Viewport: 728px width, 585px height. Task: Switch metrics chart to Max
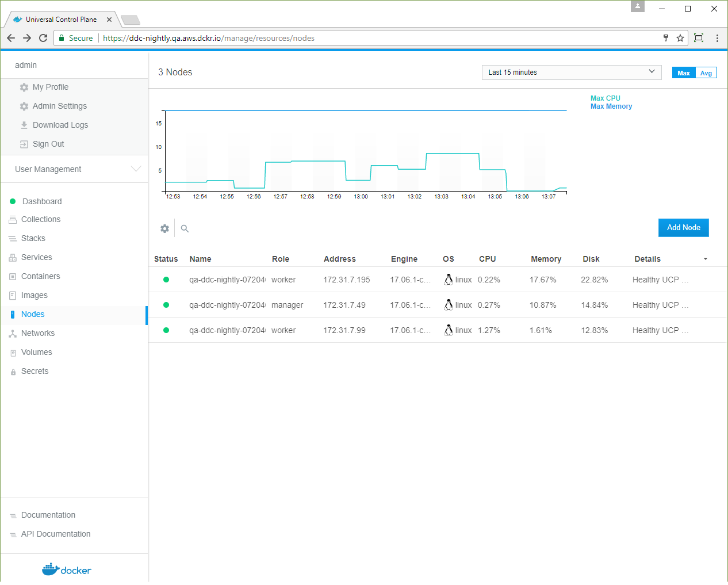pos(684,73)
